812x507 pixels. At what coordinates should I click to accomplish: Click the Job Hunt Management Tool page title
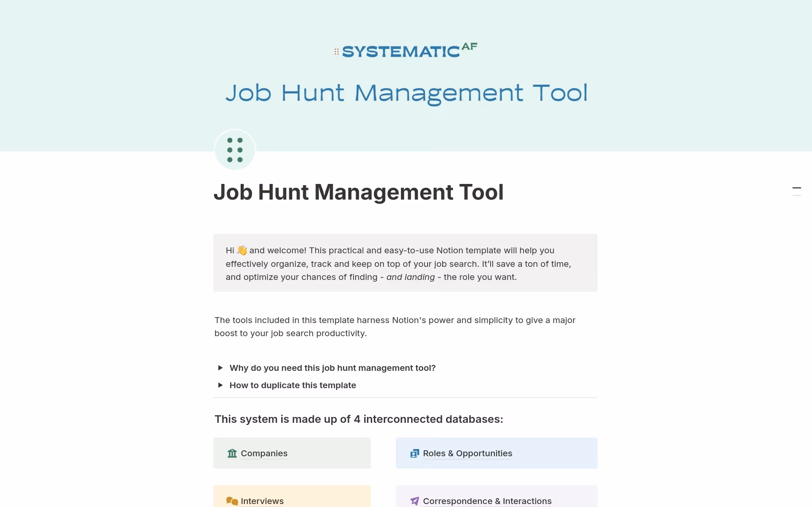pos(358,192)
